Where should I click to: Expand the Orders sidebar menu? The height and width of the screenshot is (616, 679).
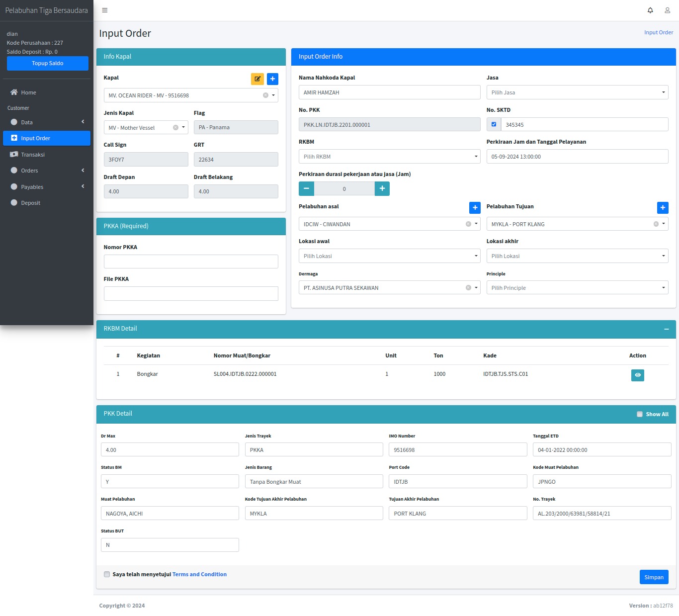47,171
